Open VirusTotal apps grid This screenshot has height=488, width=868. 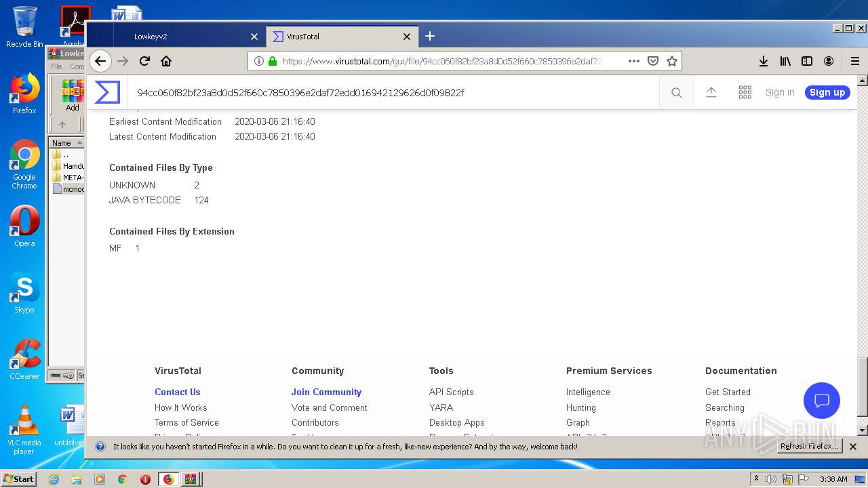[x=745, y=93]
